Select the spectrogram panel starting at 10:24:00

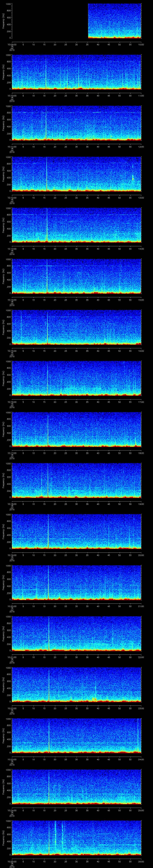click(76, 787)
